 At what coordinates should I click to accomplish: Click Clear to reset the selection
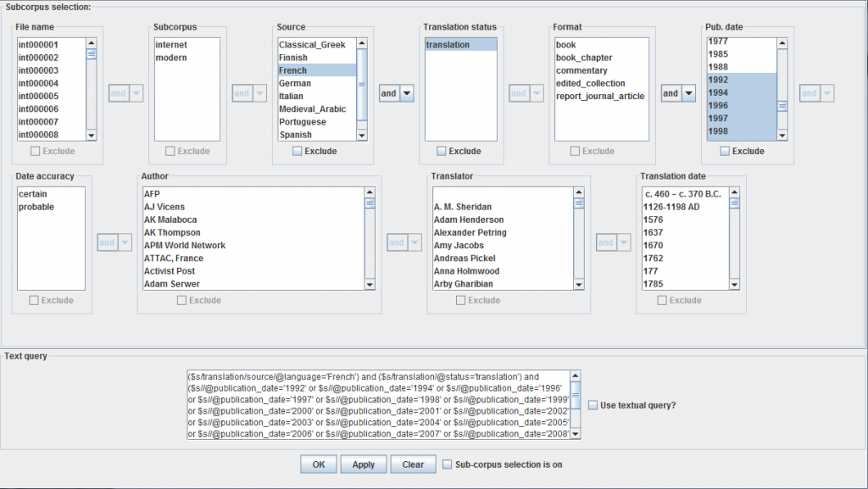pyautogui.click(x=413, y=464)
